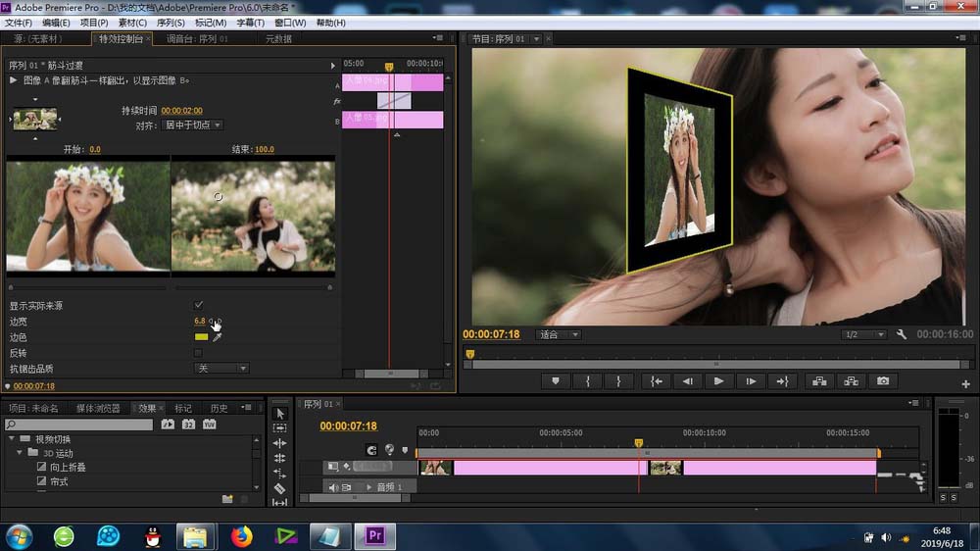
Task: Edit the Start value 0.0
Action: [95, 149]
